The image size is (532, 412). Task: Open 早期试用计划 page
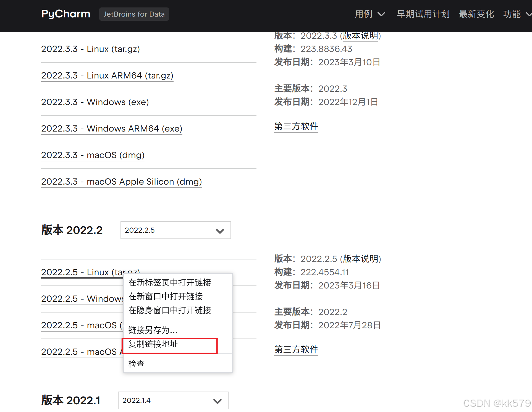click(423, 14)
